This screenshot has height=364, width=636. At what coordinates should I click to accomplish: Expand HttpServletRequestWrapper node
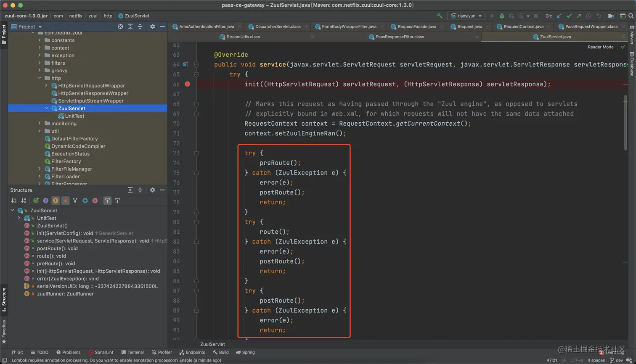click(46, 86)
